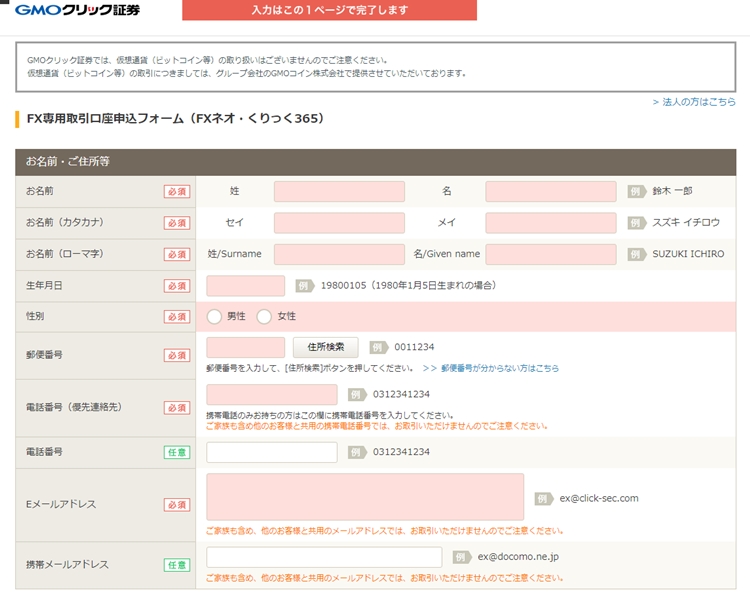Focus the メイ katakana field
This screenshot has width=750, height=599.
point(551,223)
